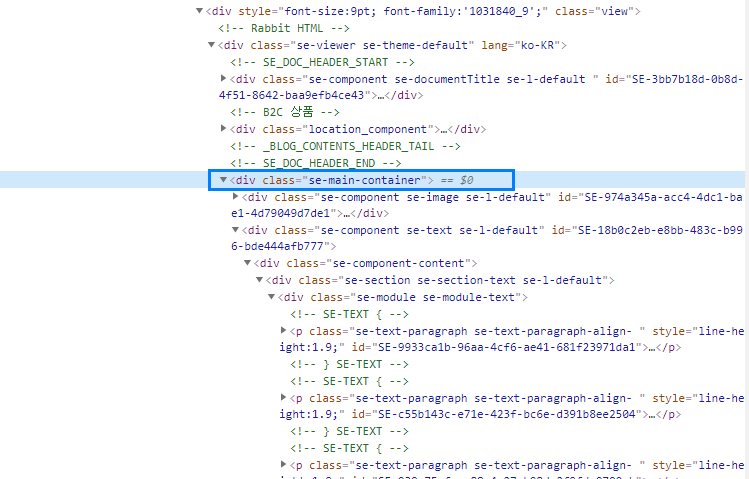Collapse the se-text component div

point(235,230)
